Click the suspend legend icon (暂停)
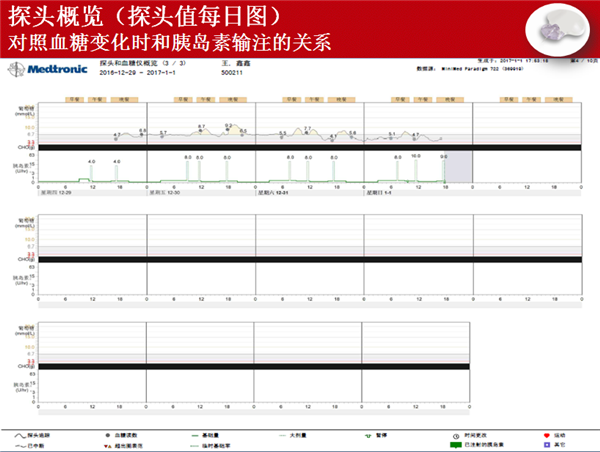The width and height of the screenshot is (600, 452). point(368,436)
